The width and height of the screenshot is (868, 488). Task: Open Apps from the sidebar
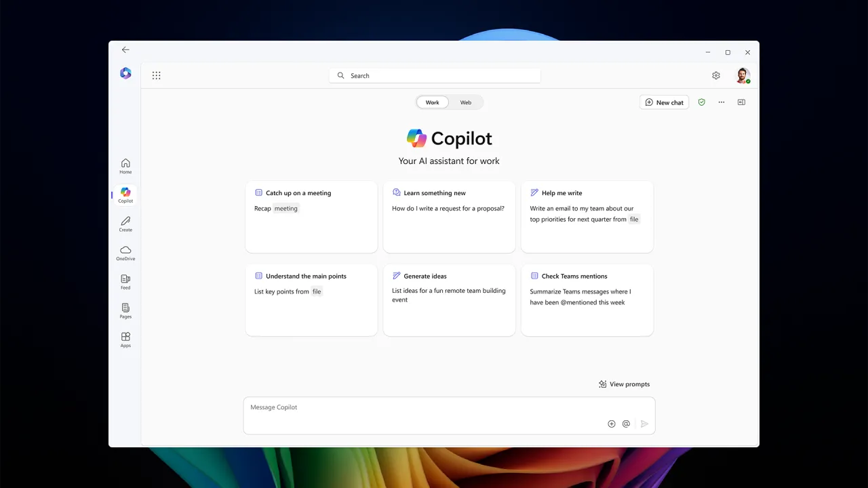125,340
